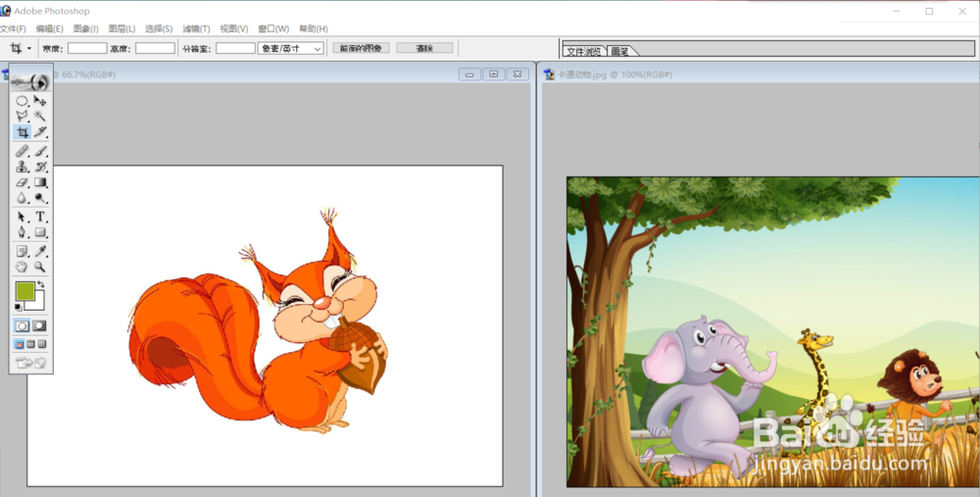Open the 文件(F) menu
The height and width of the screenshot is (497, 980).
click(x=13, y=28)
